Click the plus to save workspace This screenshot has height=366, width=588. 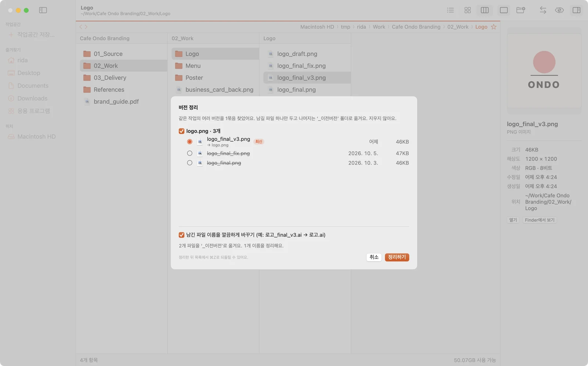(11, 35)
